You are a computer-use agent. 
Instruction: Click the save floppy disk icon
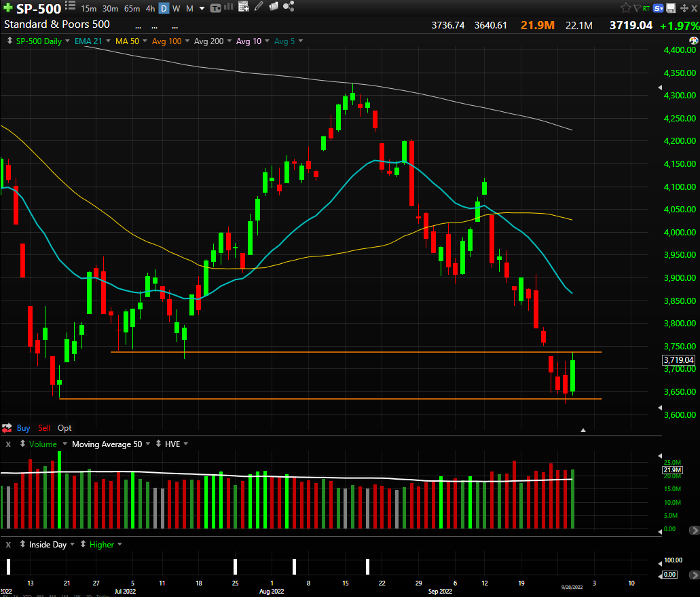pyautogui.click(x=671, y=8)
